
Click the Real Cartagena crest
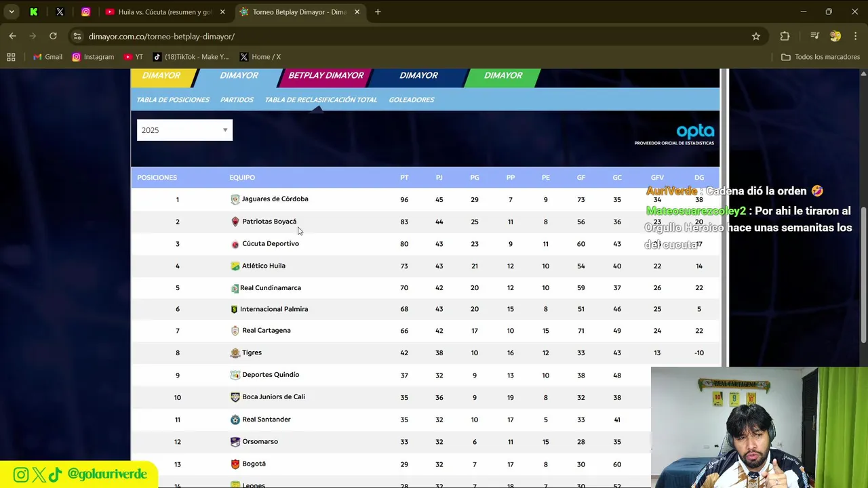pyautogui.click(x=235, y=331)
